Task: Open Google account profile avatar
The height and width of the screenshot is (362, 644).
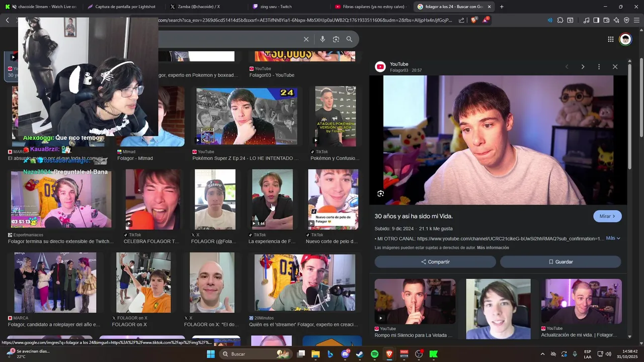Action: (x=625, y=39)
